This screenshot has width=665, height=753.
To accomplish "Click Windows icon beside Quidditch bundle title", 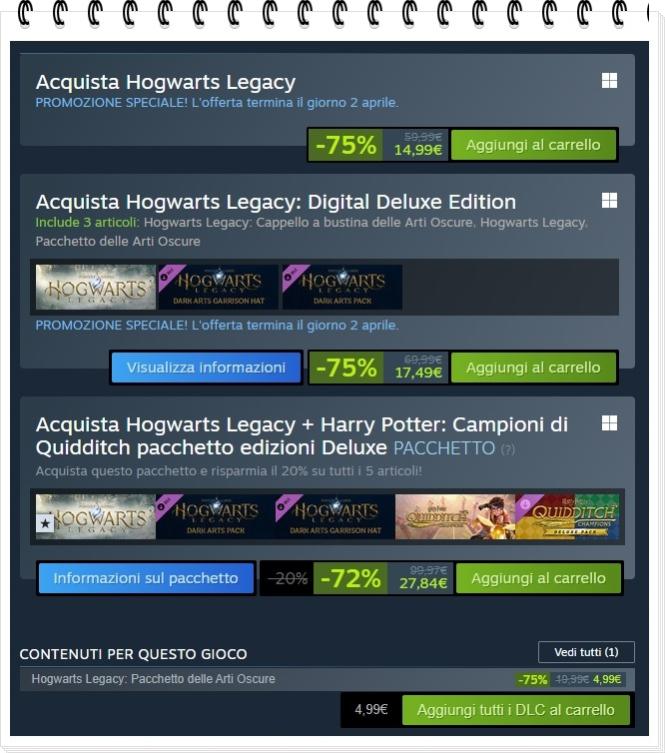I will click(609, 423).
